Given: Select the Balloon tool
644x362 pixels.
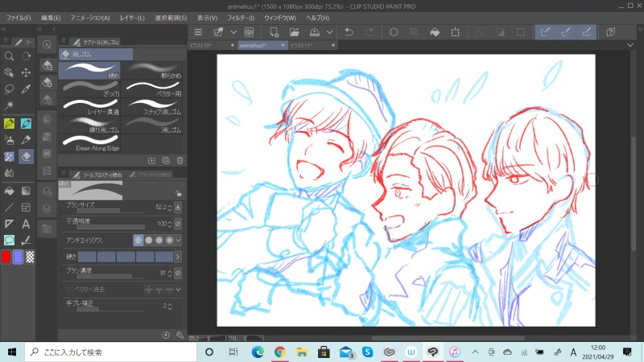Looking at the screenshot, I should (x=9, y=240).
